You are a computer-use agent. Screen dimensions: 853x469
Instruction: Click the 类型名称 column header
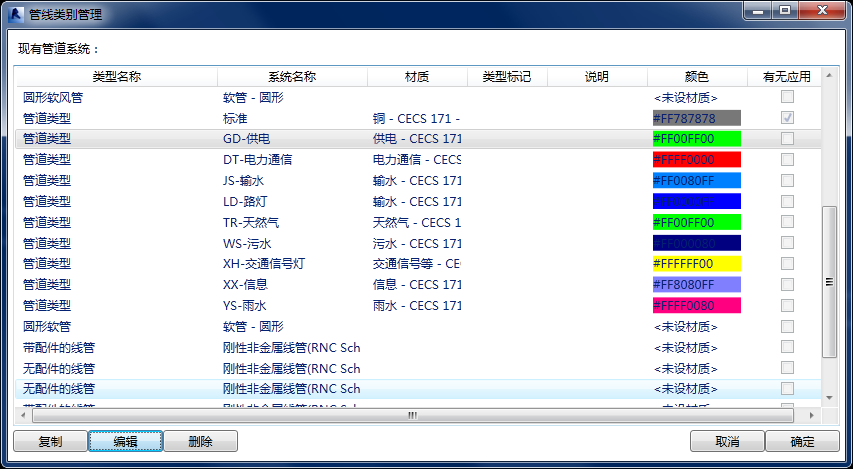pos(116,77)
